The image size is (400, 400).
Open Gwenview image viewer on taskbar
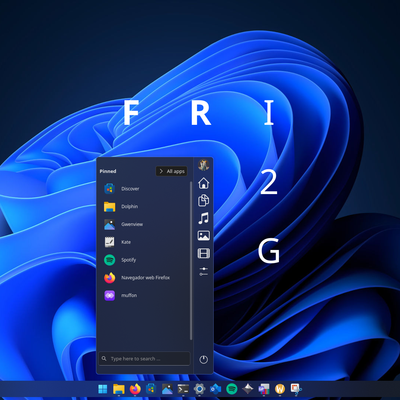click(167, 389)
